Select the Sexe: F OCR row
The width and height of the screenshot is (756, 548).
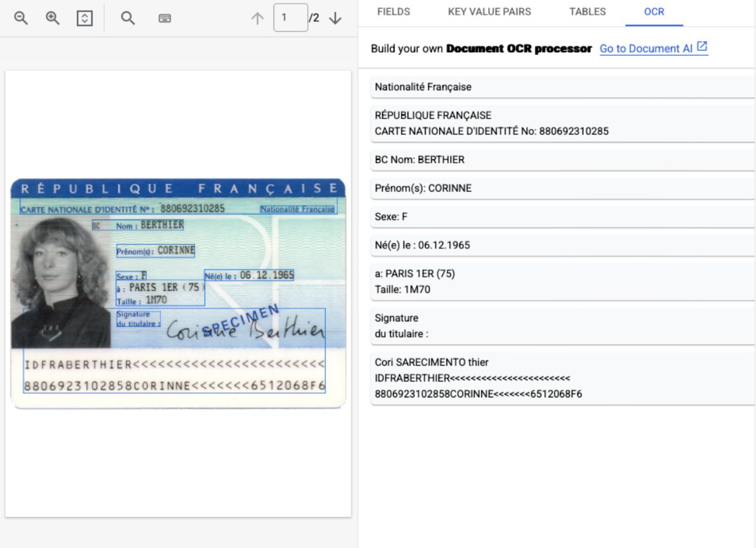coord(562,217)
